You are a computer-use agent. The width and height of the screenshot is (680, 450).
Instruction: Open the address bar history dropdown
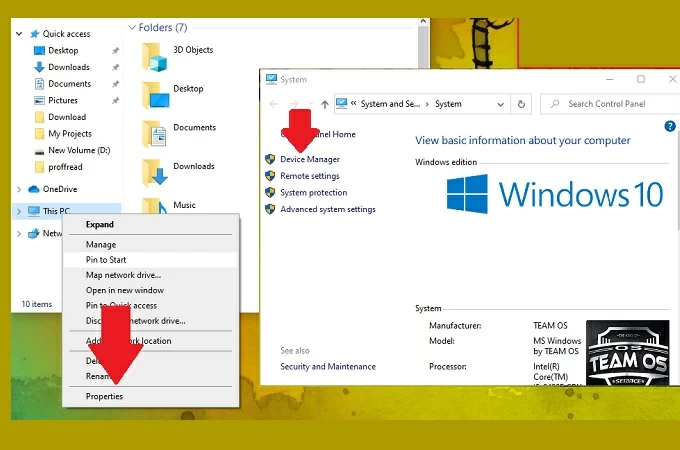500,104
